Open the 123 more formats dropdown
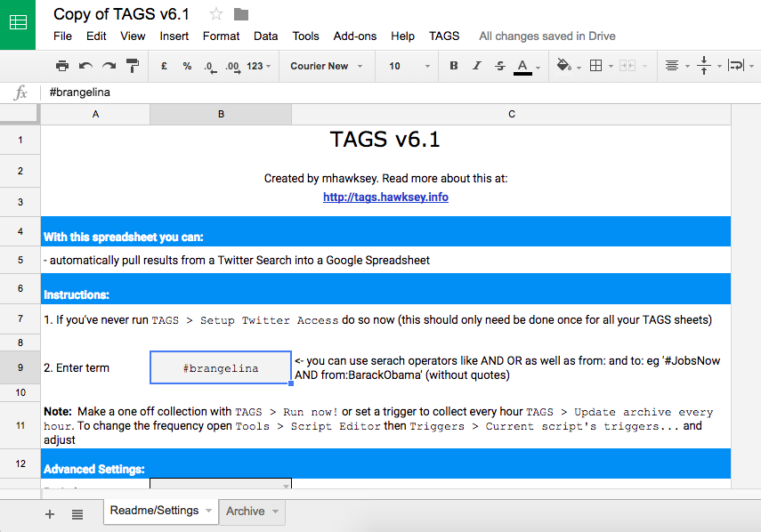761x532 pixels. coord(258,66)
